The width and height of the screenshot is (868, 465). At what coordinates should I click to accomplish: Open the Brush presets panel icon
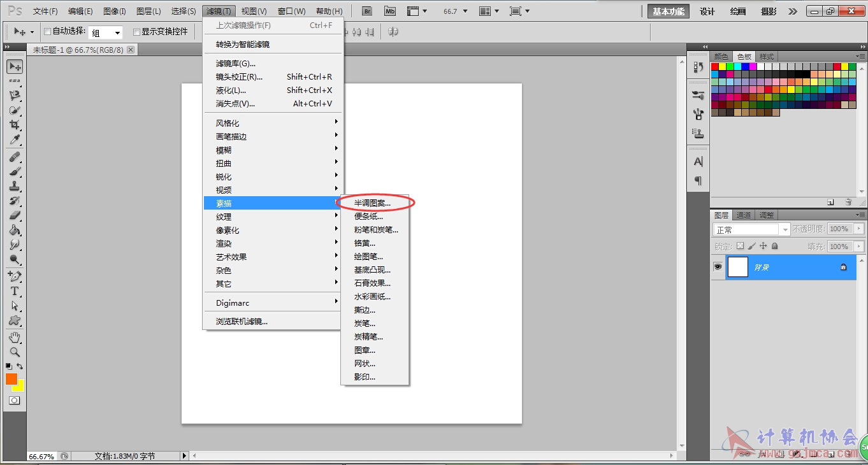tap(698, 96)
